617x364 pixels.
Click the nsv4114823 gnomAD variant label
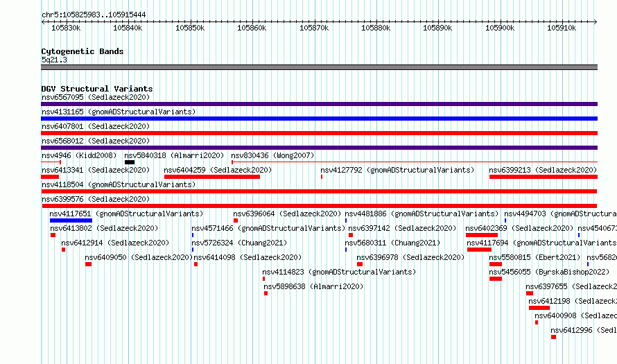click(x=339, y=272)
